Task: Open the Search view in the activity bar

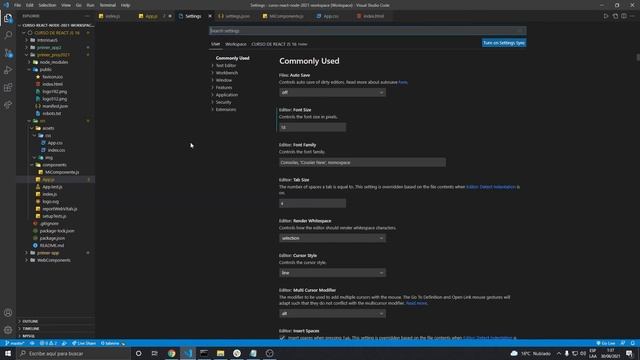Action: 8,35
